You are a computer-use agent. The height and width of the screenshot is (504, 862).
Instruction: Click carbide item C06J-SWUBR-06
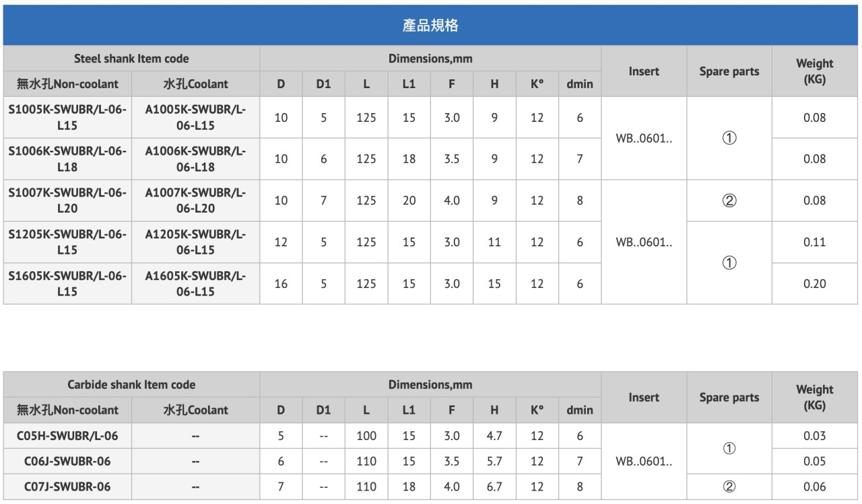(67, 461)
